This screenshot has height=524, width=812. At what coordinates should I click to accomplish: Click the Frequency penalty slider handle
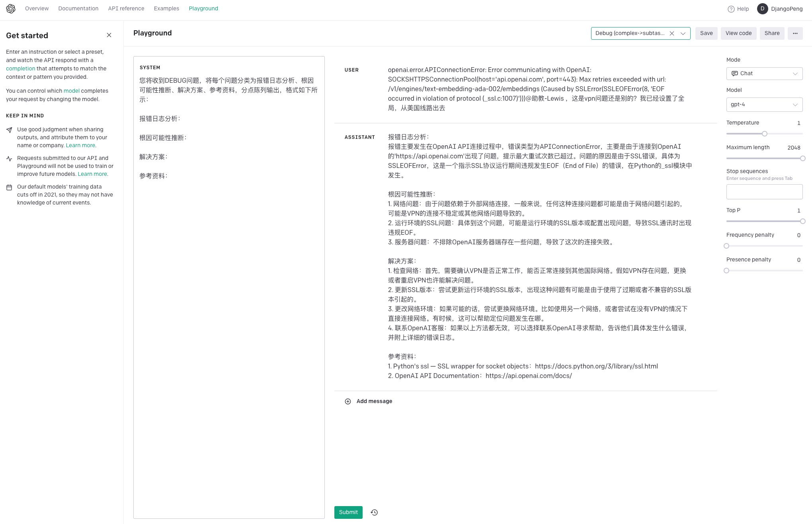click(726, 246)
